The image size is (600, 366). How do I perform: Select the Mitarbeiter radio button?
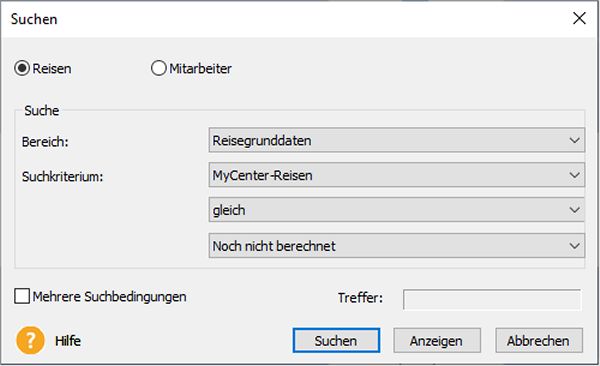pyautogui.click(x=158, y=68)
